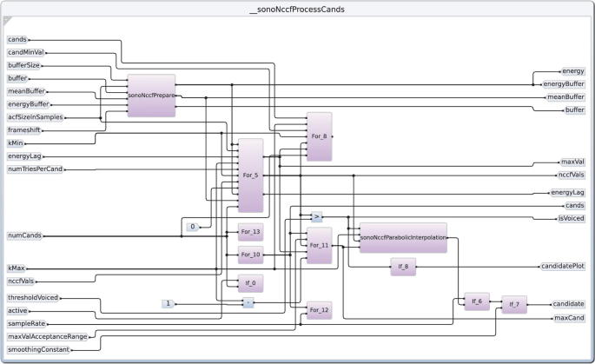Image resolution: width=595 pixels, height=364 pixels.
Task: Select the isVoiced output port
Action: coord(570,218)
